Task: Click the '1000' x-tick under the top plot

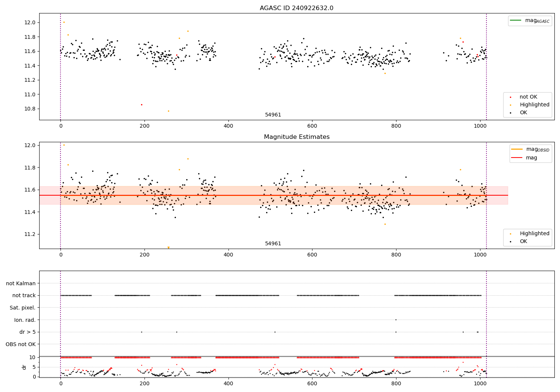Action: coord(480,126)
